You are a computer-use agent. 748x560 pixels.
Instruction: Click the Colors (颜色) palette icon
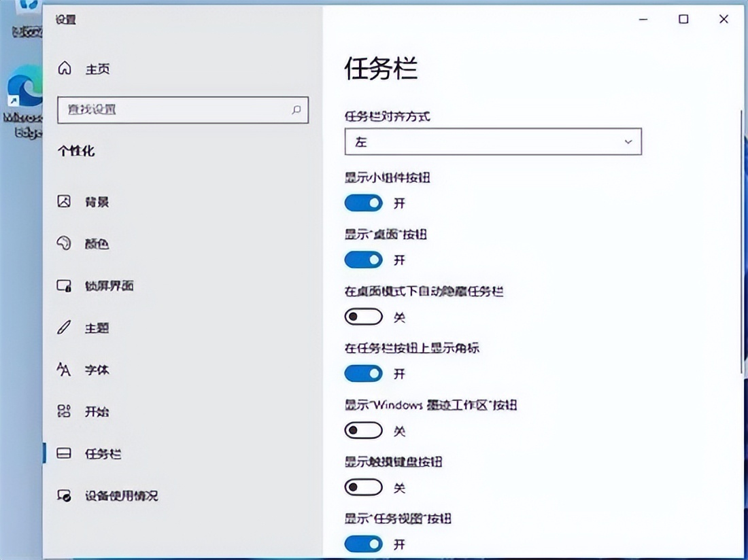point(64,243)
